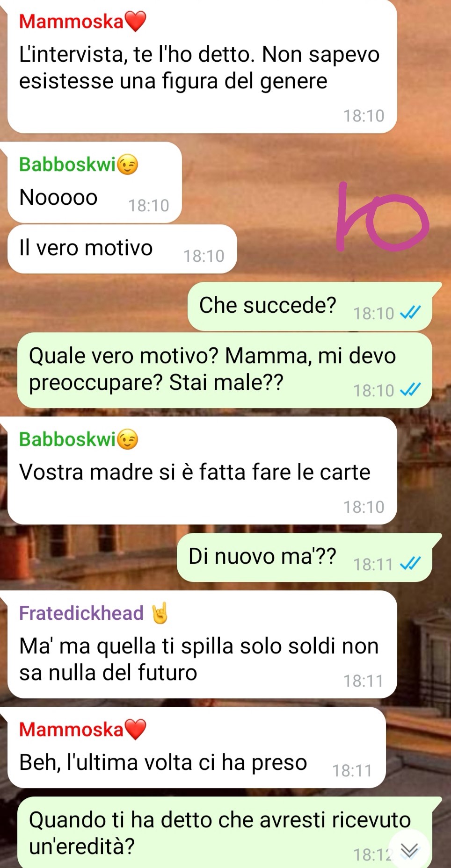This screenshot has height=868, width=451.
Task: Select the 'Quando ti ha detto' eredità message
Action: click(225, 832)
